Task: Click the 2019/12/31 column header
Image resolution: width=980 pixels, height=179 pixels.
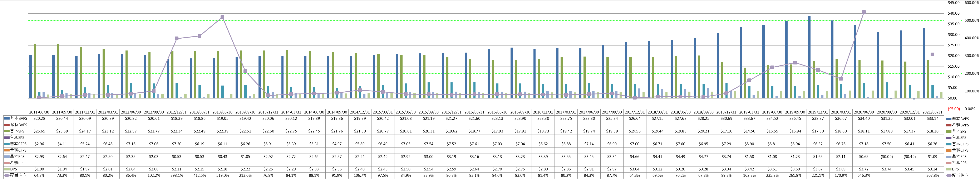Action: click(818, 112)
